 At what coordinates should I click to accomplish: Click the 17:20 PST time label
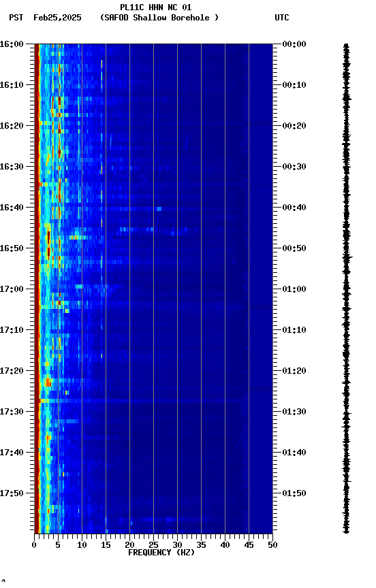coord(12,371)
